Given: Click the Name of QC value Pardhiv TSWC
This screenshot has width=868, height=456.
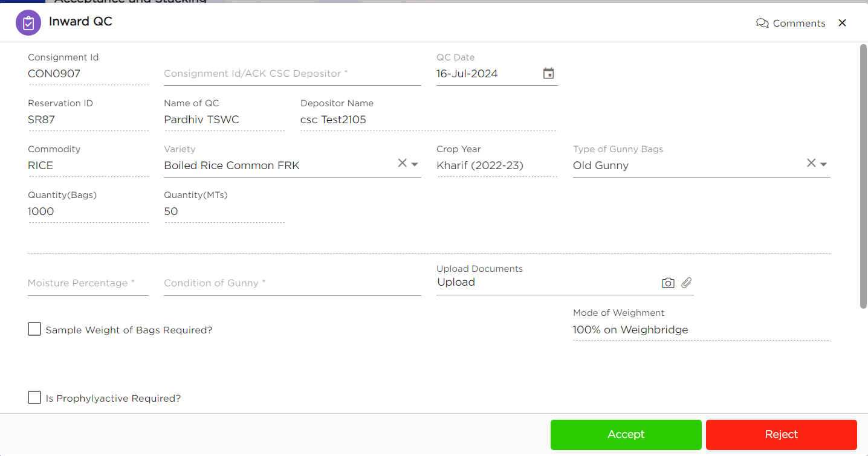Looking at the screenshot, I should (x=201, y=120).
